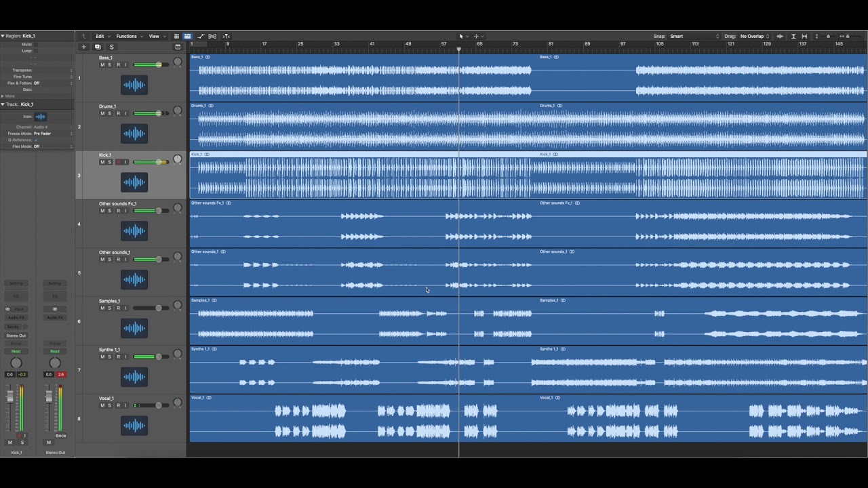Screen dimensions: 868x488
Task: Collapse the Track: Kick_1 inspector section
Action: 3,104
